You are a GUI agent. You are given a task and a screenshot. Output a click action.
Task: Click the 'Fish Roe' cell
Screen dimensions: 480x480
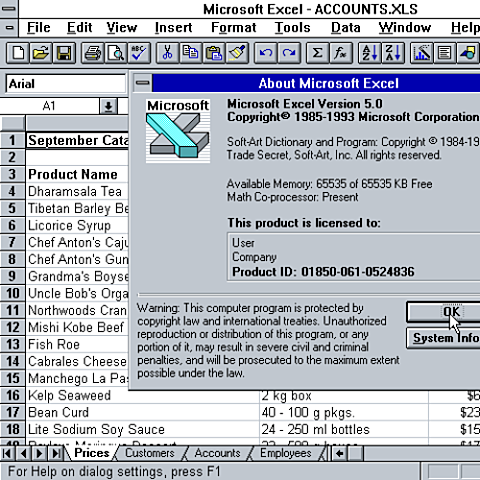[77, 344]
